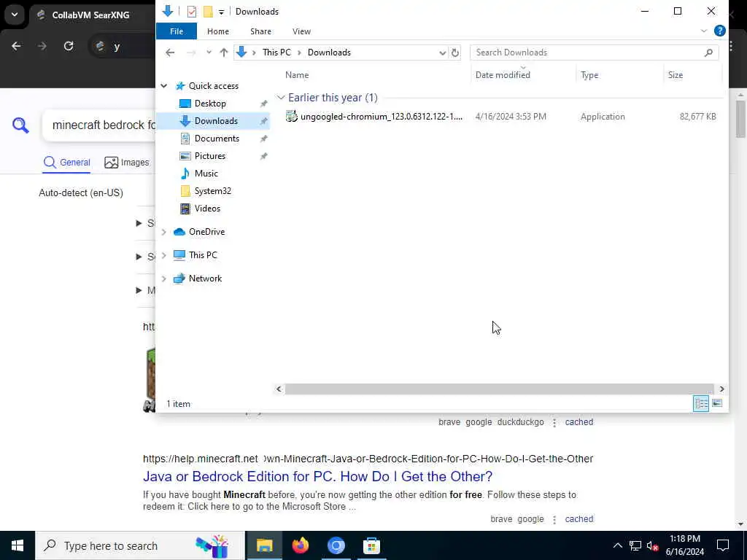The width and height of the screenshot is (747, 560).
Task: Switch to the Home ribbon tab
Action: click(217, 31)
